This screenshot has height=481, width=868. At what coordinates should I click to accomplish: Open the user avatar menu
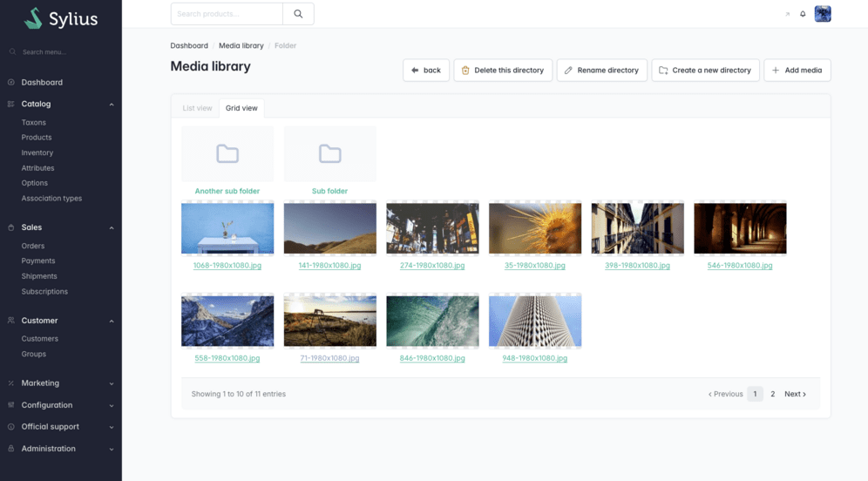(823, 14)
